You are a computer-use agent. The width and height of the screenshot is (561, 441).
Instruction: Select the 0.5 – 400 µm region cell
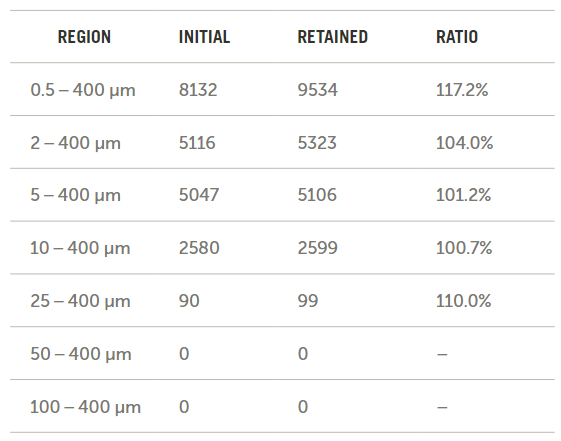tap(83, 90)
